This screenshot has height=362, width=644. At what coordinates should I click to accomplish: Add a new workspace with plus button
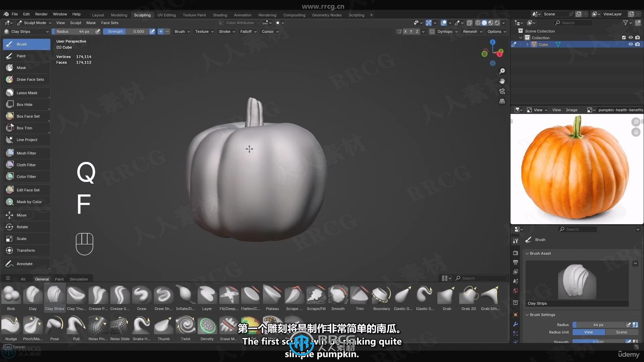tap(371, 15)
